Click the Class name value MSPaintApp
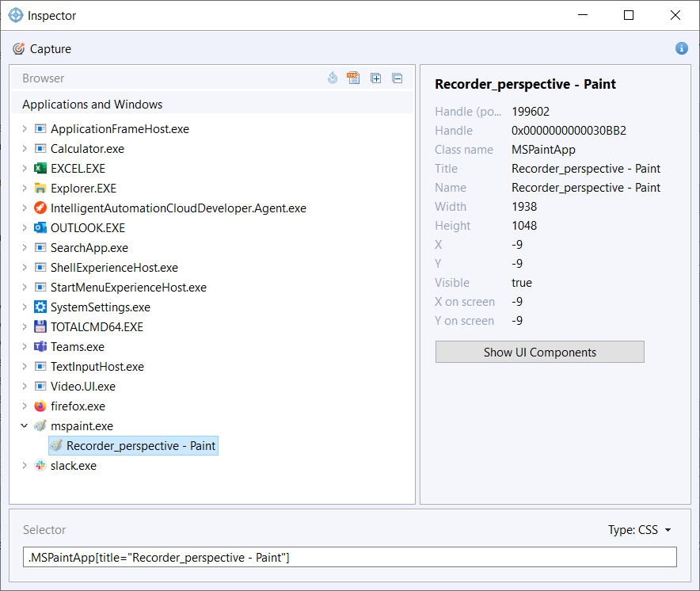Image resolution: width=700 pixels, height=591 pixels. click(x=543, y=150)
